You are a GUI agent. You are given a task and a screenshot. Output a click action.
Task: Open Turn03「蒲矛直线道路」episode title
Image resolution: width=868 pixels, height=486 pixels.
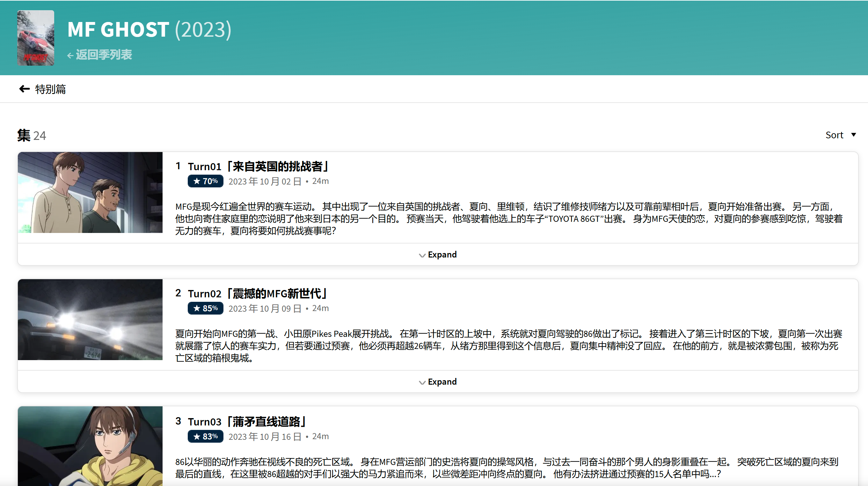point(247,422)
